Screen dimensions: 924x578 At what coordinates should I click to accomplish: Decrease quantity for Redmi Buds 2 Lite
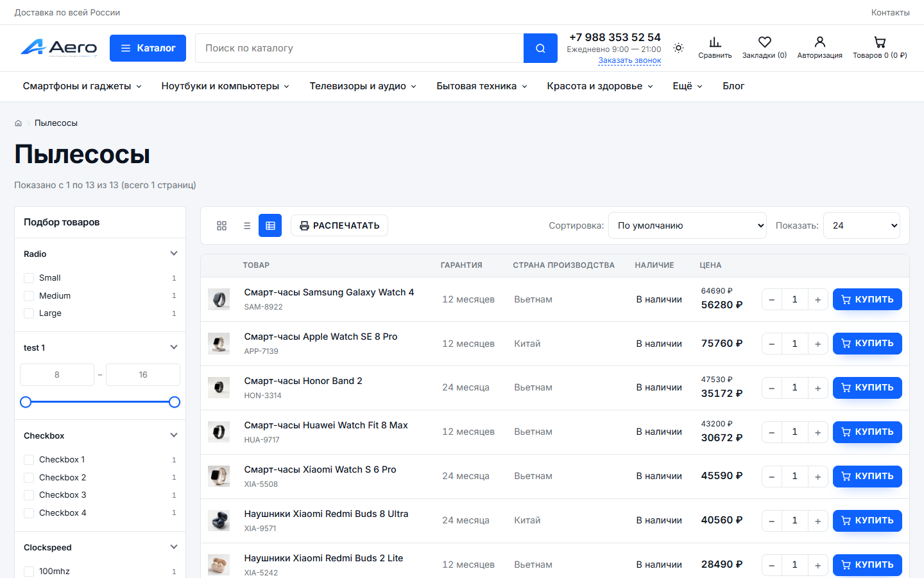pos(772,565)
